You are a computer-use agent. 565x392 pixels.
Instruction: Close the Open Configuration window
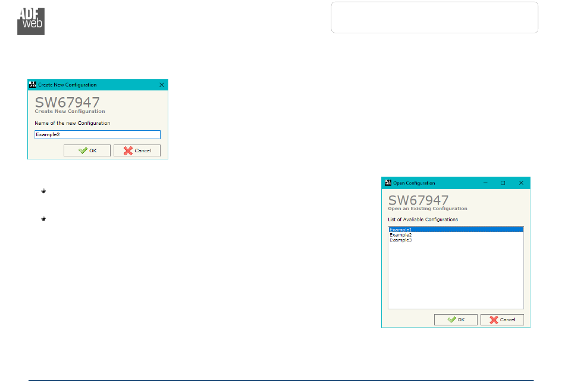pyautogui.click(x=521, y=183)
